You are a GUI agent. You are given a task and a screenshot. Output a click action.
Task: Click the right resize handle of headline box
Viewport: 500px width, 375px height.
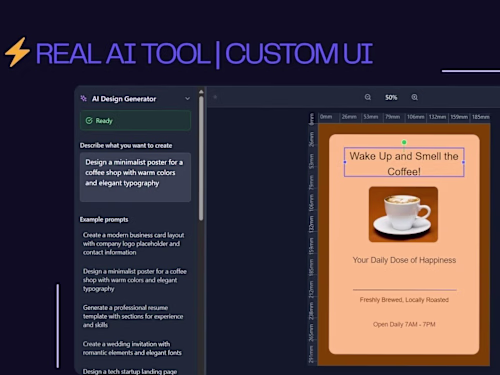463,162
